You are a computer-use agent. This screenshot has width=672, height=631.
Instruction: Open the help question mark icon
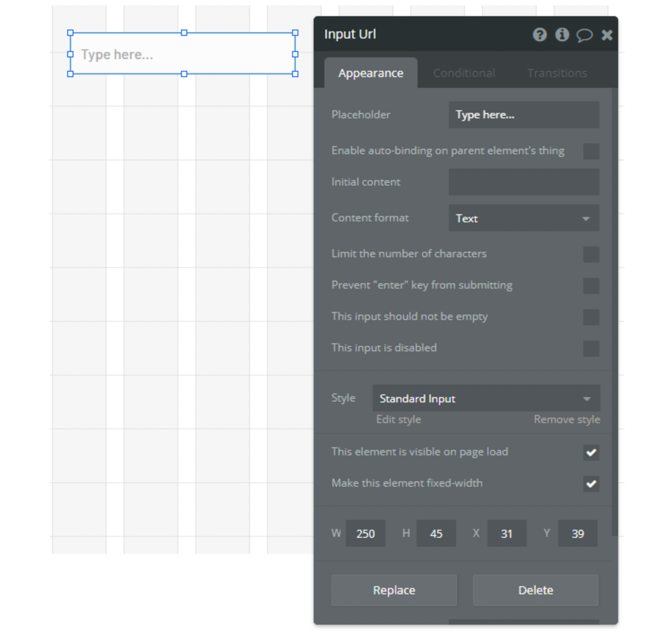(539, 35)
